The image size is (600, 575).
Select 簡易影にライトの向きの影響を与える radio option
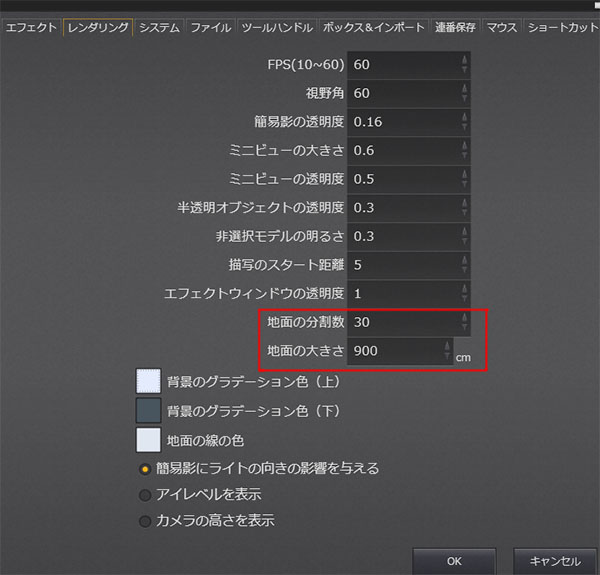point(145,468)
